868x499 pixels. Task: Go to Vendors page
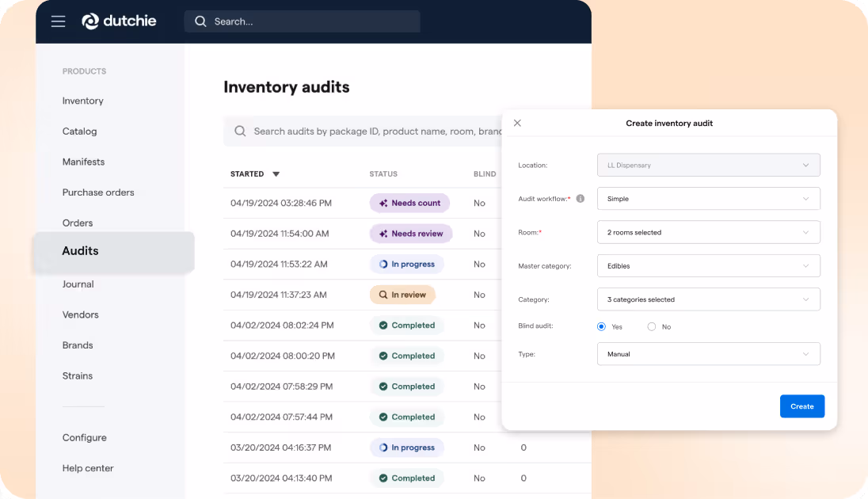click(x=80, y=314)
